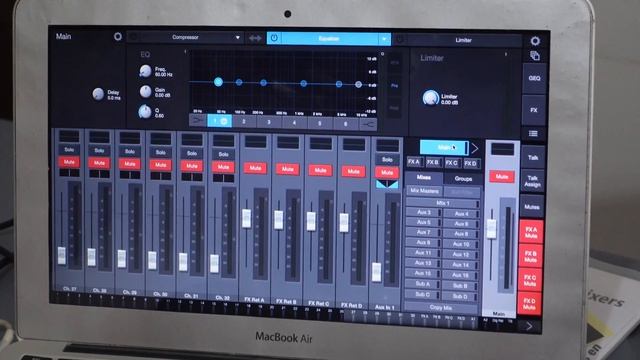640x360 pixels.
Task: Toggle Mute on Ch. 30
Action: click(x=160, y=165)
